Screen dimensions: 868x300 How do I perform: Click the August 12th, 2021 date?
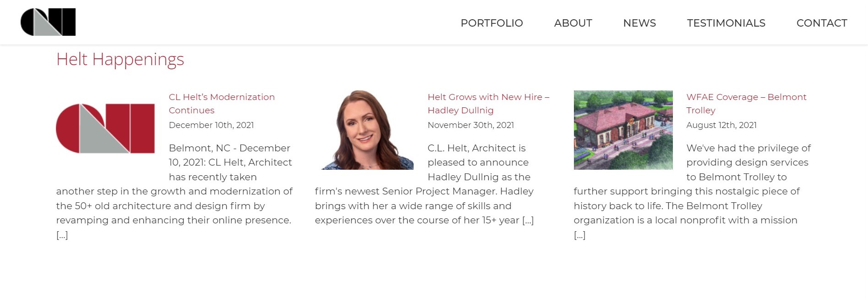click(721, 125)
